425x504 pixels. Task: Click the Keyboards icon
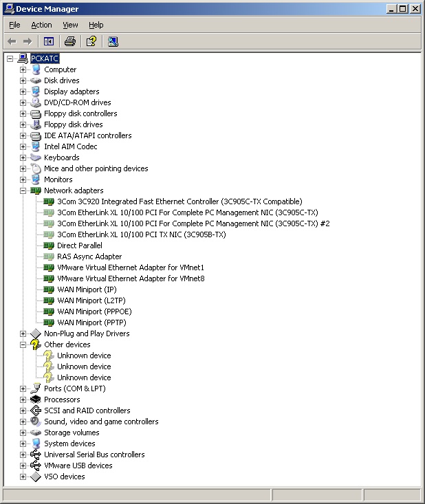click(36, 157)
